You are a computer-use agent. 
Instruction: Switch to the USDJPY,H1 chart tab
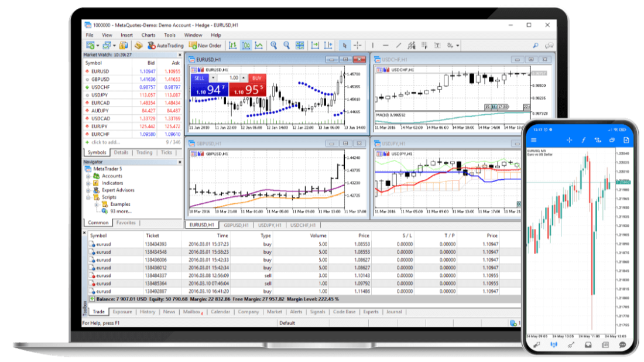tap(270, 225)
